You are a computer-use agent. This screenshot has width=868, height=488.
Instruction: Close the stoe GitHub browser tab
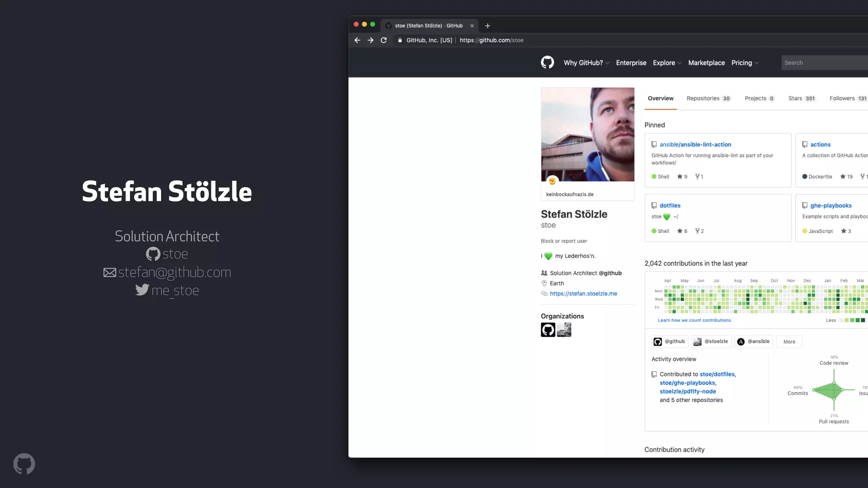tap(472, 26)
